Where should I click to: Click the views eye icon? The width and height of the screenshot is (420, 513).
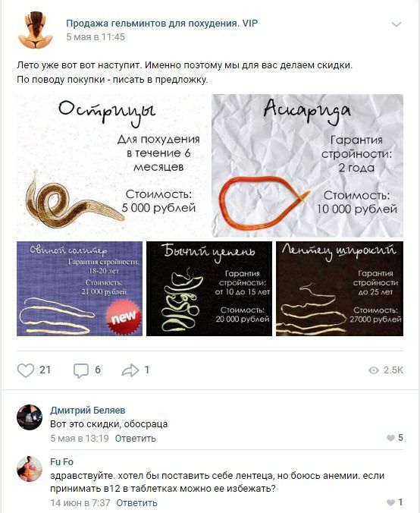click(x=373, y=370)
